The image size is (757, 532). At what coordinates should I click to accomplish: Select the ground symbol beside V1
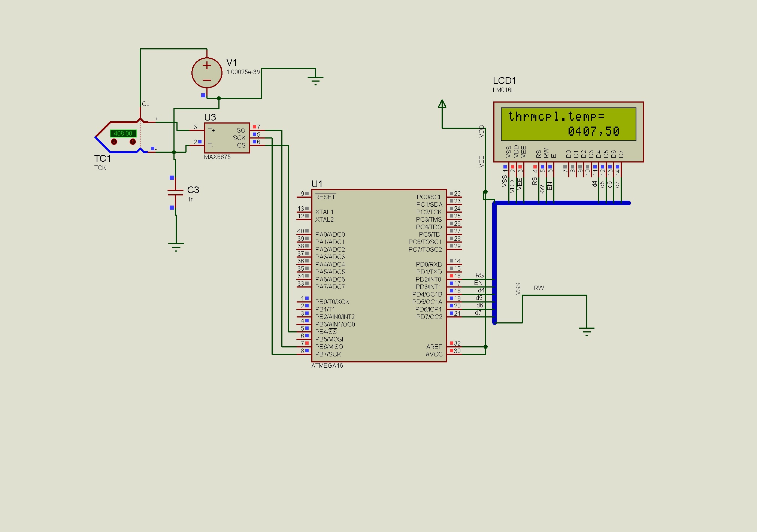point(315,80)
